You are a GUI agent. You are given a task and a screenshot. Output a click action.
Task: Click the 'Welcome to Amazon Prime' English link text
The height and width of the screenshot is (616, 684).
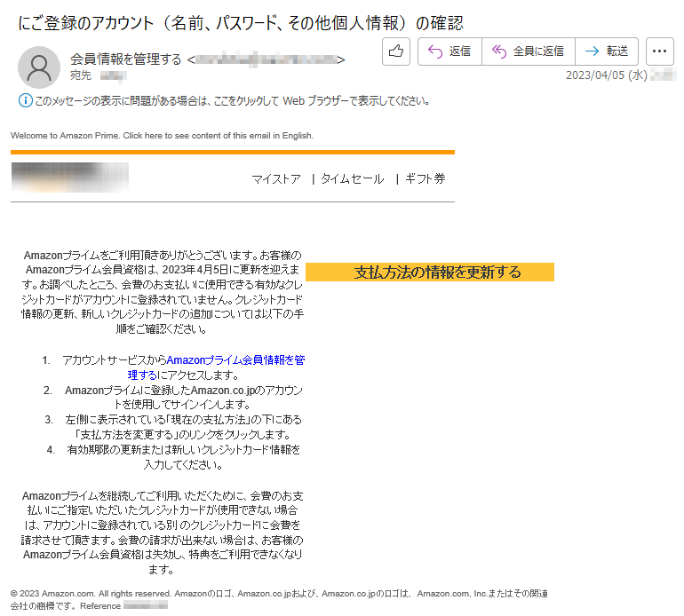[x=162, y=136]
